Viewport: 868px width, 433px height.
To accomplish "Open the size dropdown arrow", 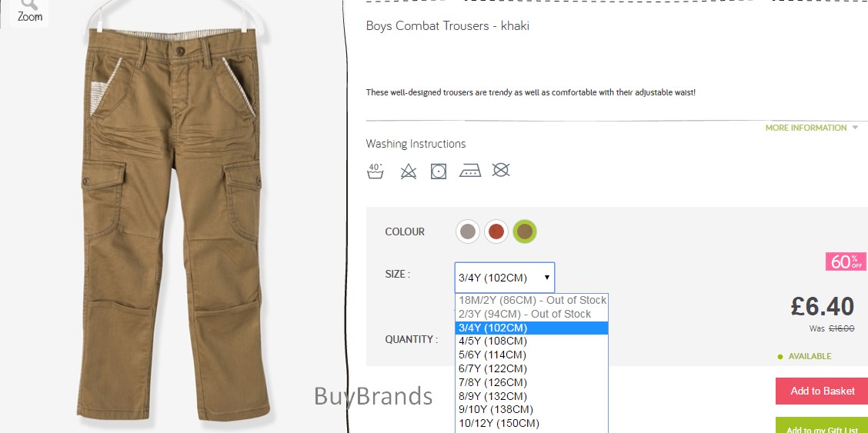I will pyautogui.click(x=547, y=277).
